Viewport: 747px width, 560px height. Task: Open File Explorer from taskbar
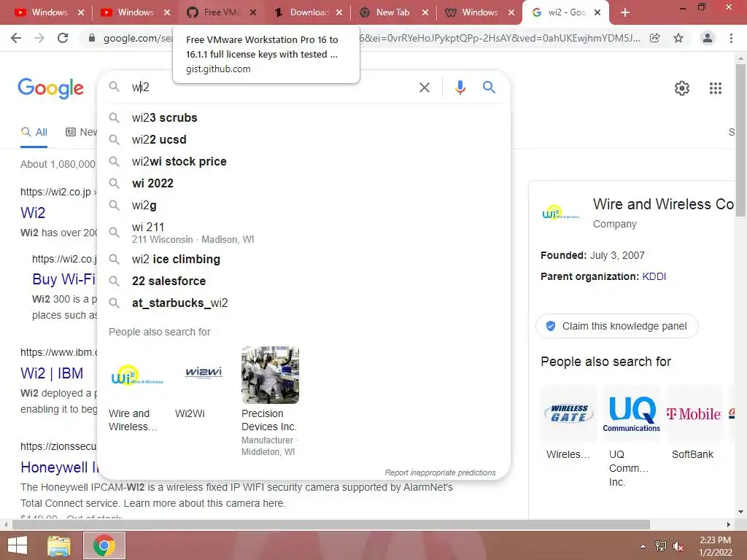58,545
